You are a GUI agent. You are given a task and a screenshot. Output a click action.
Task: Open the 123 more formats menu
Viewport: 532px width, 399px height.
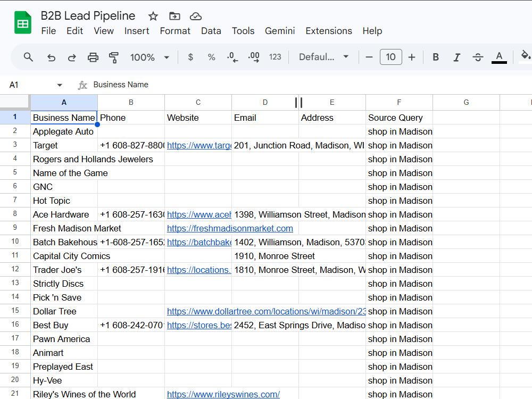(x=275, y=57)
